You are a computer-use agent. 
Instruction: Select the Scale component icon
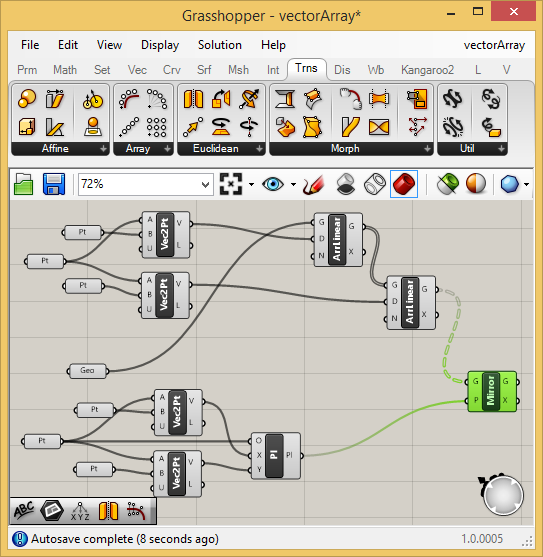(27, 99)
